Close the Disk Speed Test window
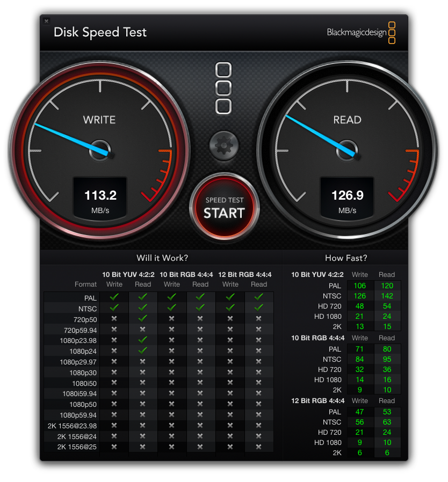The height and width of the screenshot is (482, 448). (x=46, y=21)
